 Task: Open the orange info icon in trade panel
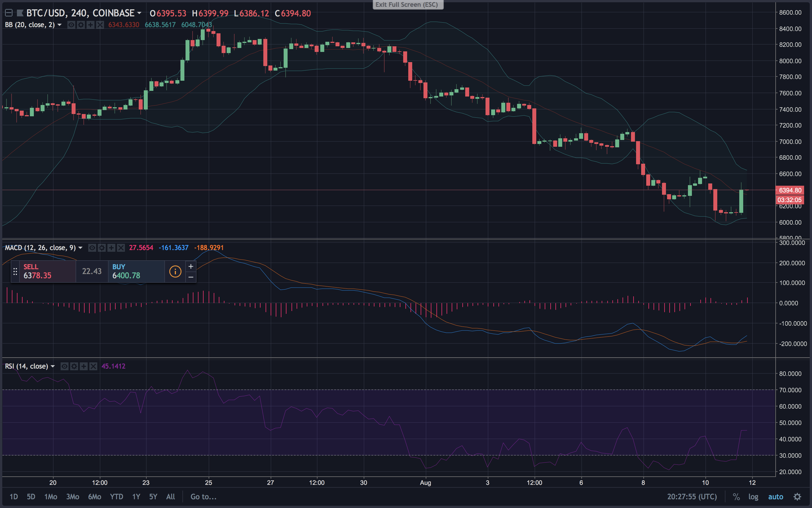coord(175,271)
